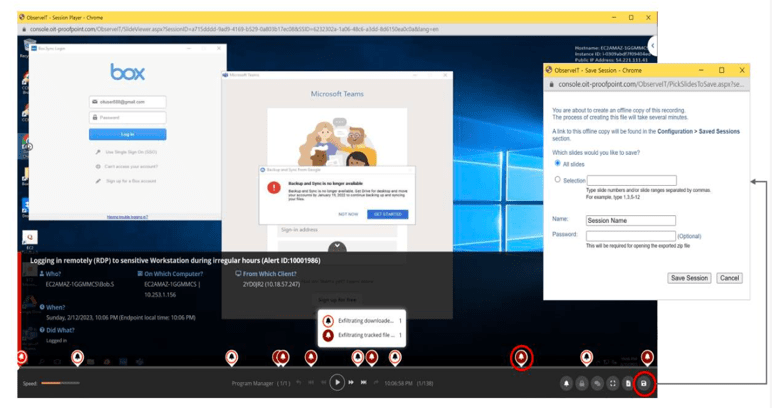
Task: Adjust the playback Speed slider
Action: click(x=60, y=383)
